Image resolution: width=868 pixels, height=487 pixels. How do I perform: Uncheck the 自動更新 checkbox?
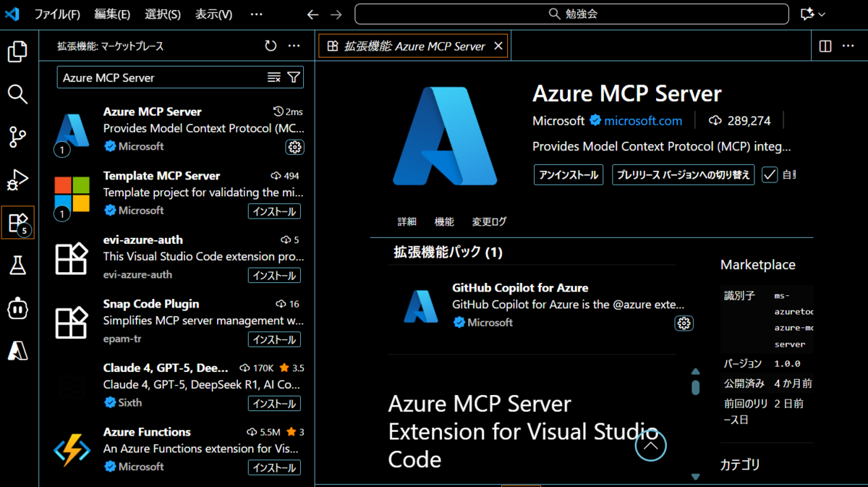(769, 174)
